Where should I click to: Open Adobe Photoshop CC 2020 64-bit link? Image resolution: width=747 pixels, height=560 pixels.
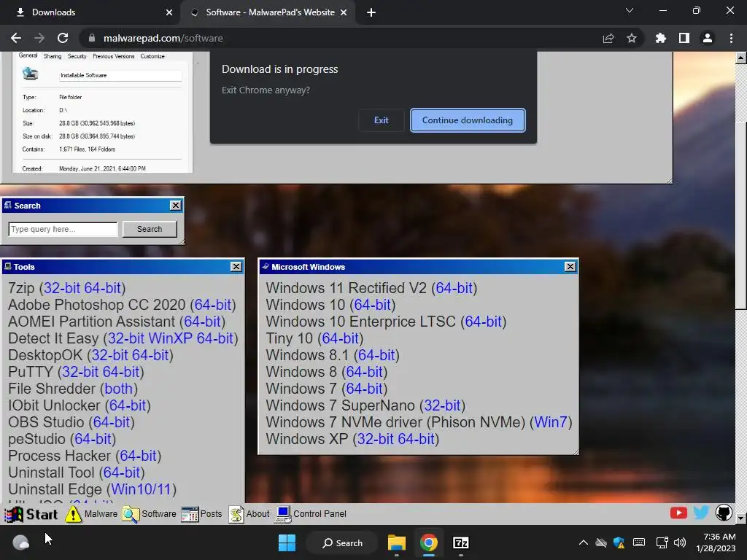[213, 305]
